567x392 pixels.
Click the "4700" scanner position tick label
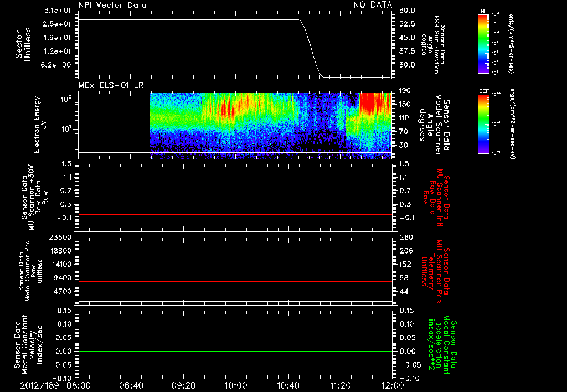[x=63, y=291]
